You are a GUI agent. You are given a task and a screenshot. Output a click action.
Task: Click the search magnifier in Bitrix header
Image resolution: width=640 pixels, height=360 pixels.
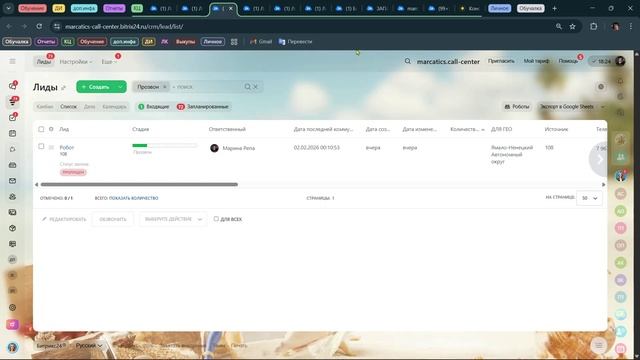(x=407, y=61)
